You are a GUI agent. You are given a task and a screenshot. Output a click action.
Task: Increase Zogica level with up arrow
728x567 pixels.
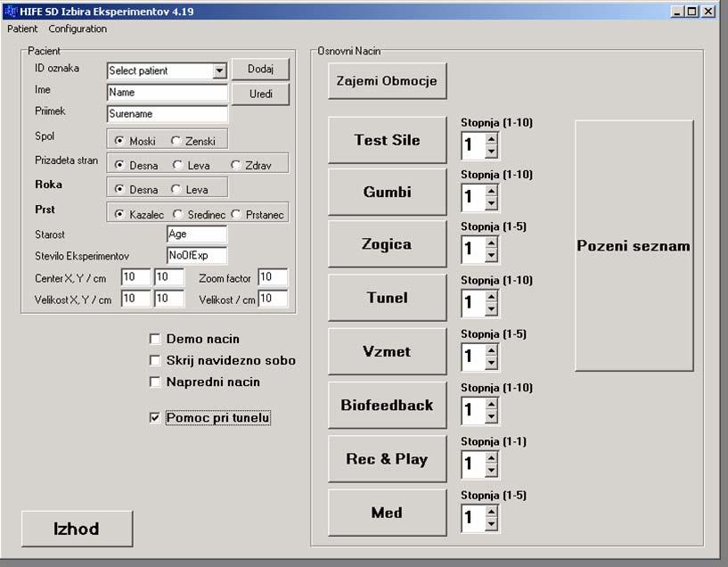click(x=491, y=242)
